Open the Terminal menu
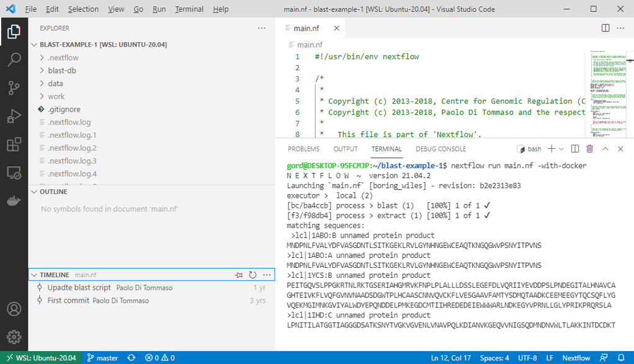 coord(189,9)
